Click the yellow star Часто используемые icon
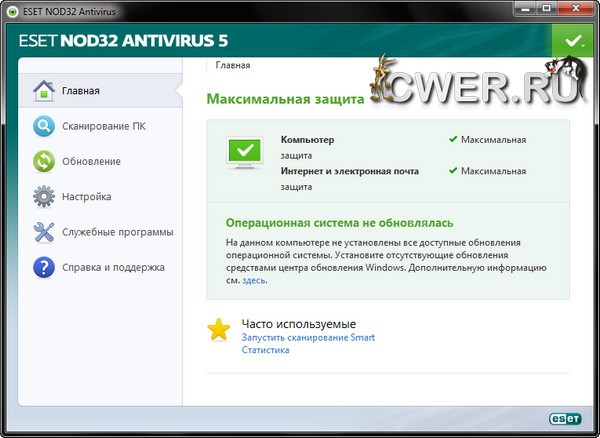Image resolution: width=600 pixels, height=438 pixels. pyautogui.click(x=219, y=330)
